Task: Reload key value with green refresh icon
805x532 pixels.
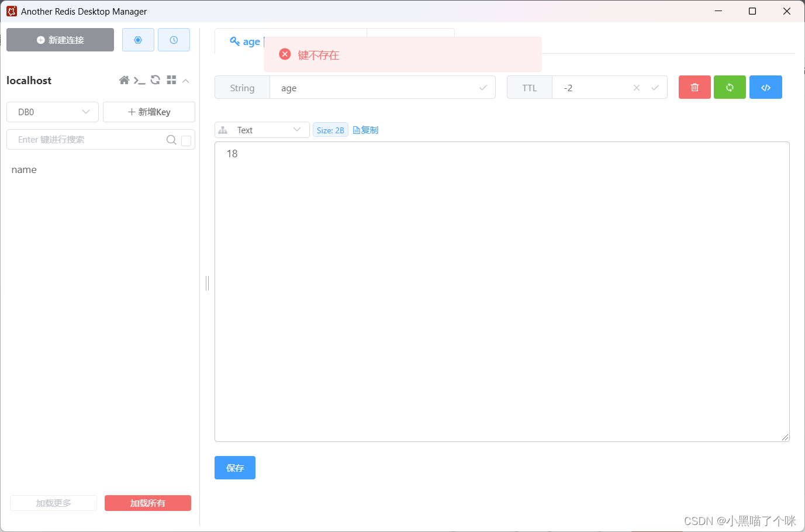Action: click(730, 87)
